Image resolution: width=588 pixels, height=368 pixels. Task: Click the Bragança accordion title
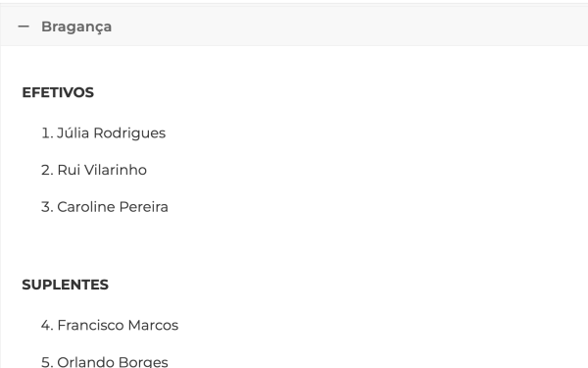76,27
